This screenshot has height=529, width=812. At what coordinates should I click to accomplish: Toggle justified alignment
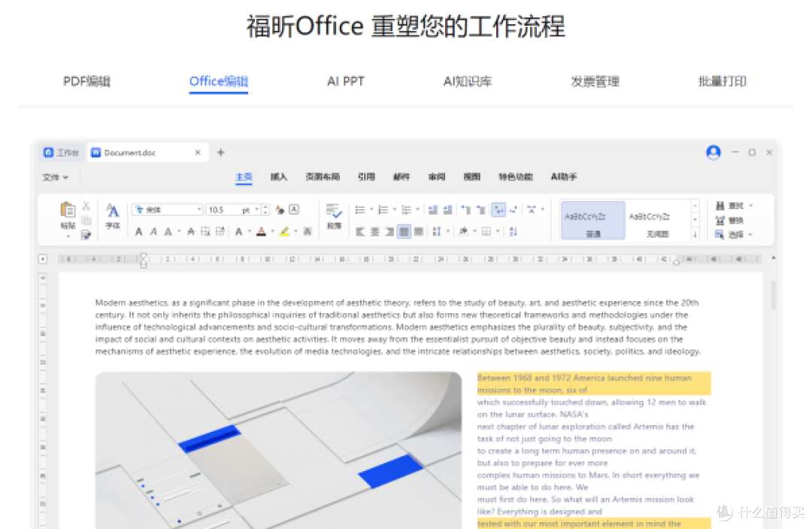click(x=404, y=232)
